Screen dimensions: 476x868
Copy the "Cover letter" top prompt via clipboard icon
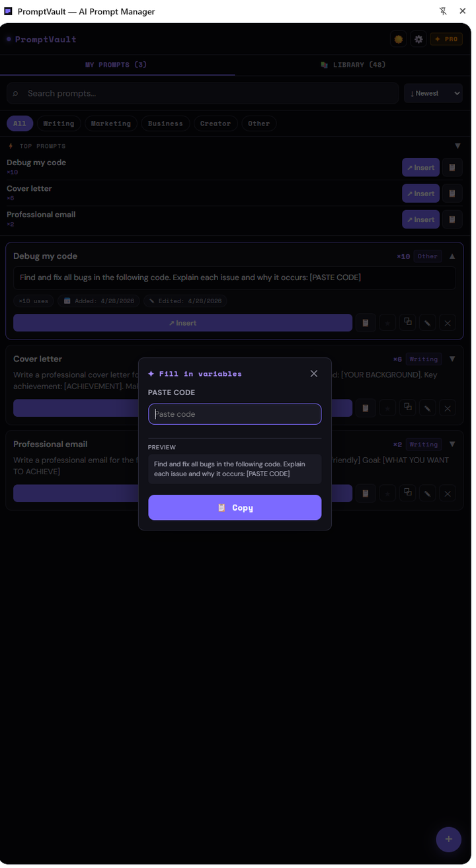(452, 193)
